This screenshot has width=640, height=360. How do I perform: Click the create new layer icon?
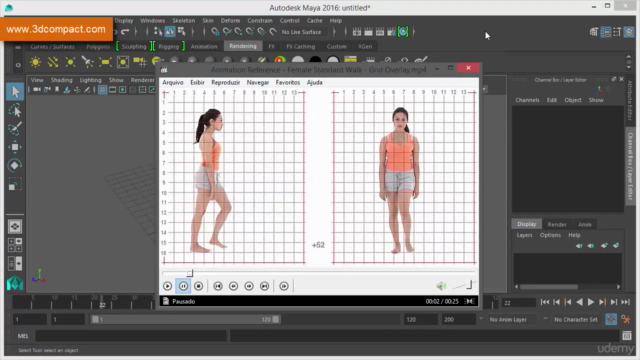click(604, 246)
